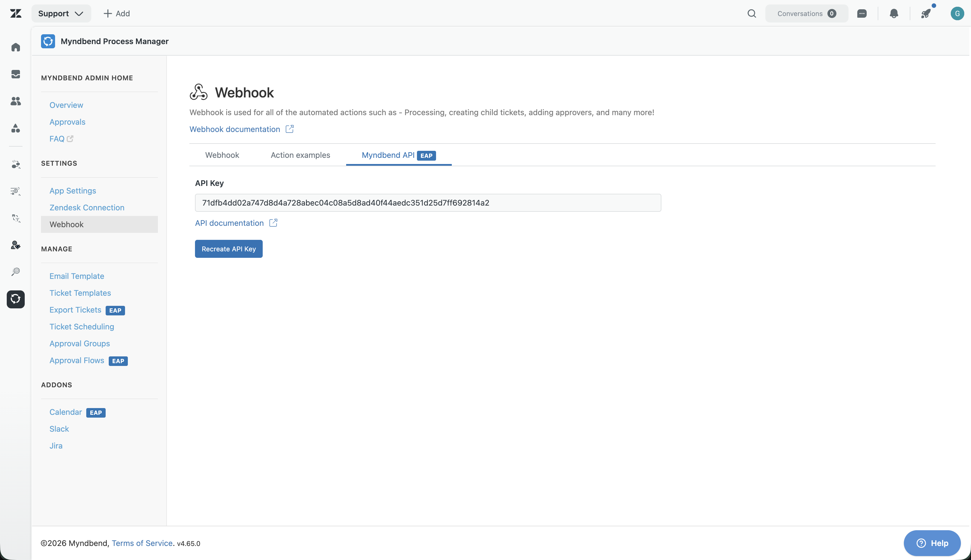Screen dimensions: 971x560
Task: Open the sidebar app icon with dollar coin
Action: coord(16,191)
